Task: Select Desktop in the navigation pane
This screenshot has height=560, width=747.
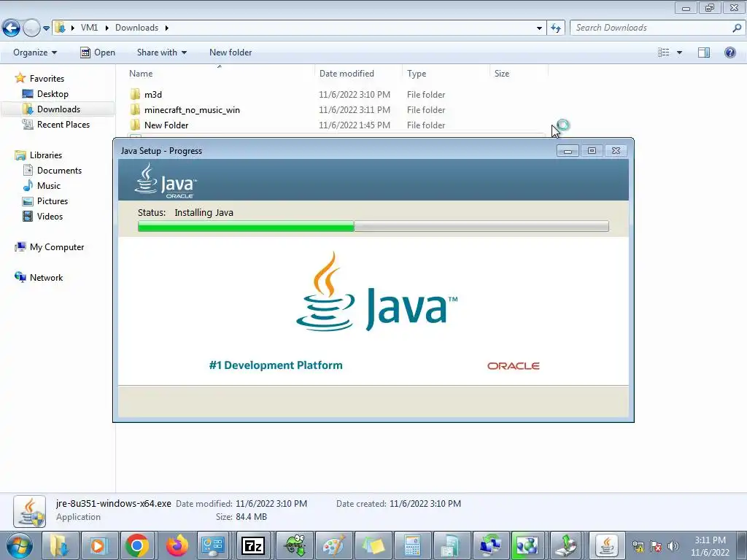Action: pyautogui.click(x=53, y=94)
